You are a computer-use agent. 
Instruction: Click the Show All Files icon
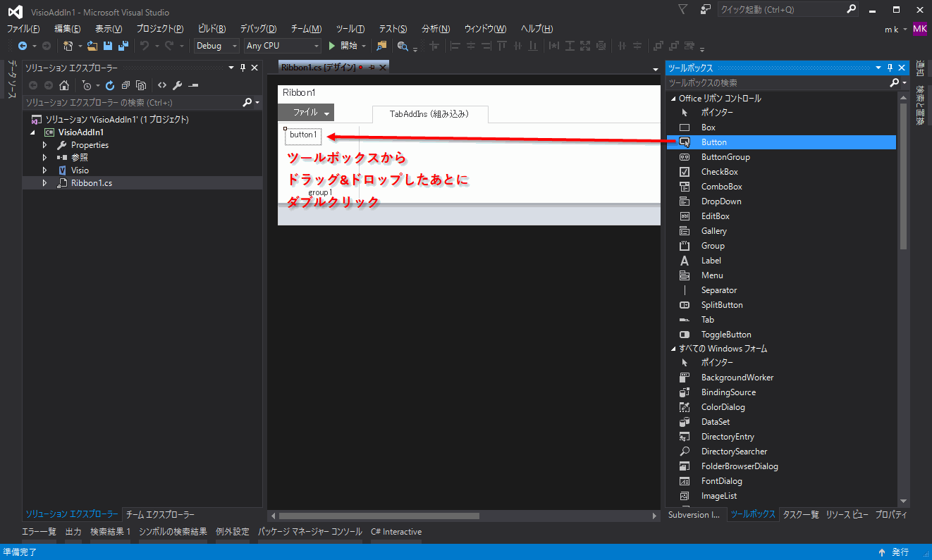pyautogui.click(x=141, y=85)
